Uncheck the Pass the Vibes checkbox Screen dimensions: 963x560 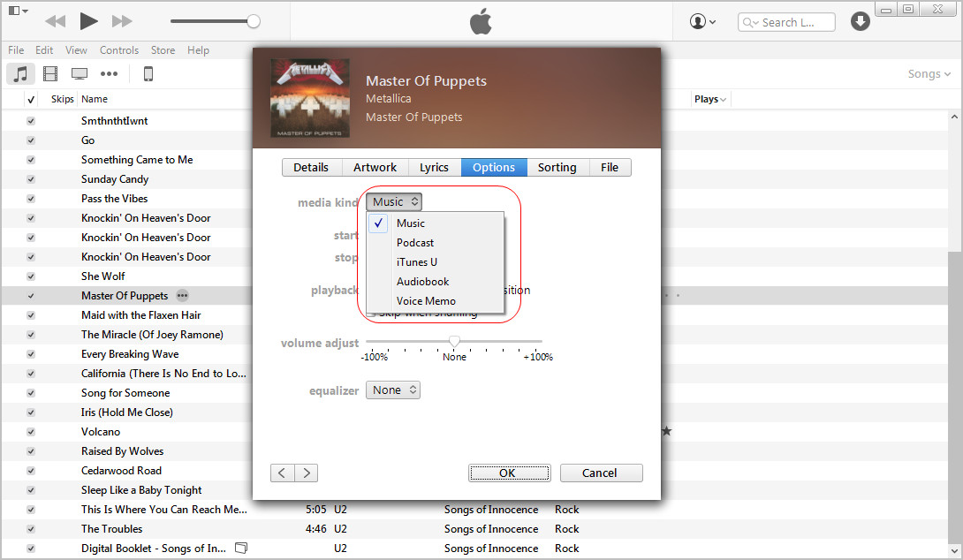point(31,199)
